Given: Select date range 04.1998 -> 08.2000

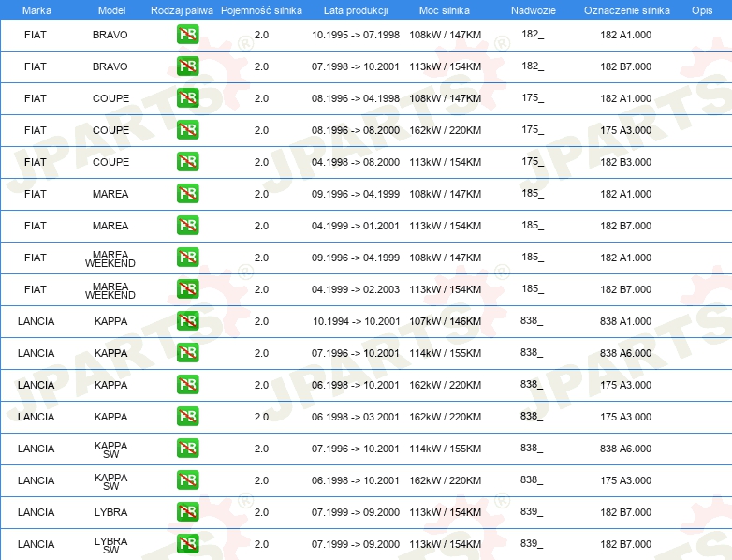Looking at the screenshot, I should (x=356, y=162).
